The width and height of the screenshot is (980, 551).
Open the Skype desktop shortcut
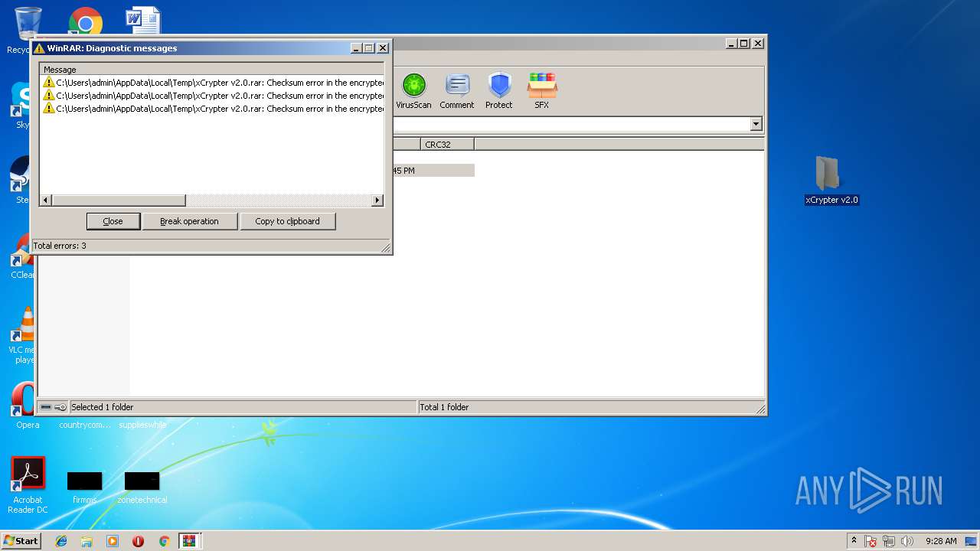[x=23, y=106]
